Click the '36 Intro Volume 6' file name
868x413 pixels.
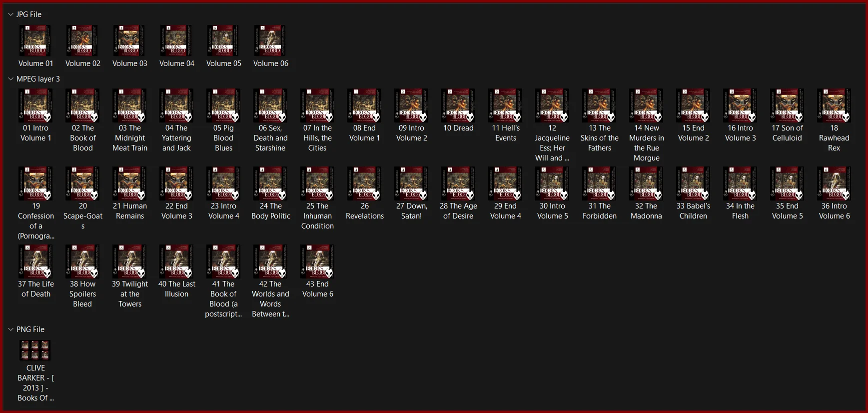[x=835, y=211]
